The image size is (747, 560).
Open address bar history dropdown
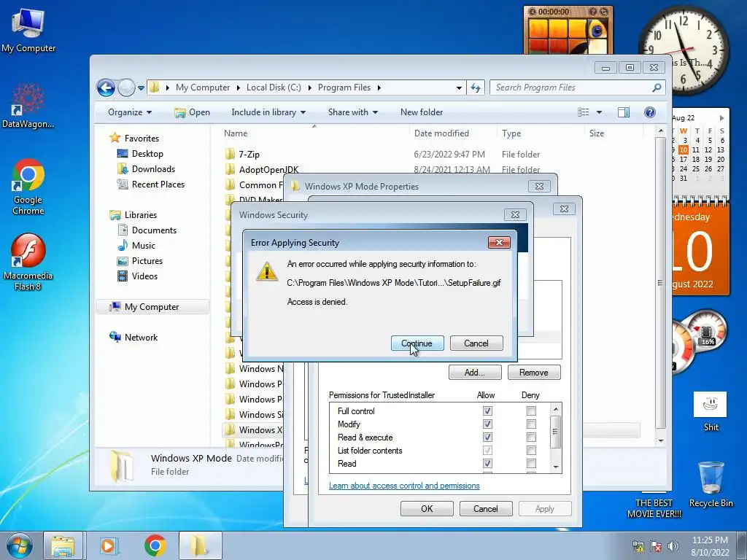459,88
